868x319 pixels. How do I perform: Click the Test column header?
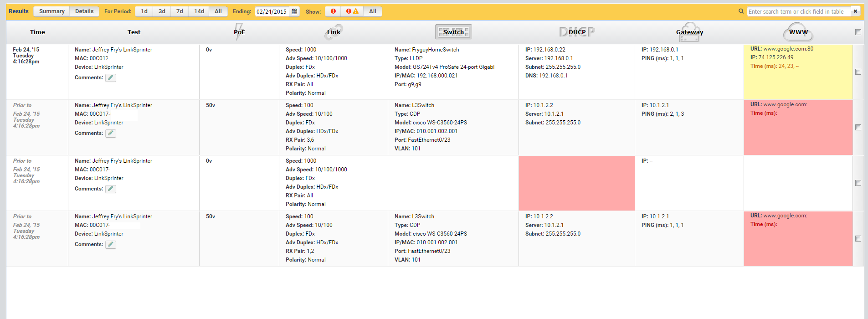134,32
